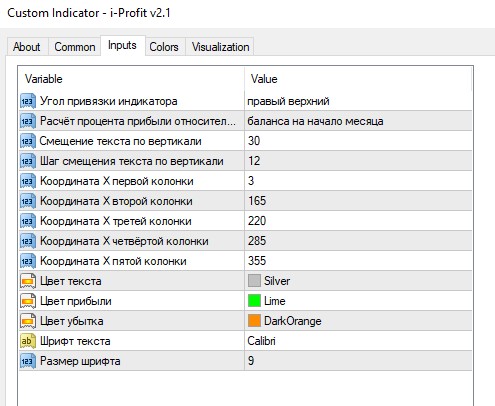
Task: Open the About tab
Action: (27, 47)
